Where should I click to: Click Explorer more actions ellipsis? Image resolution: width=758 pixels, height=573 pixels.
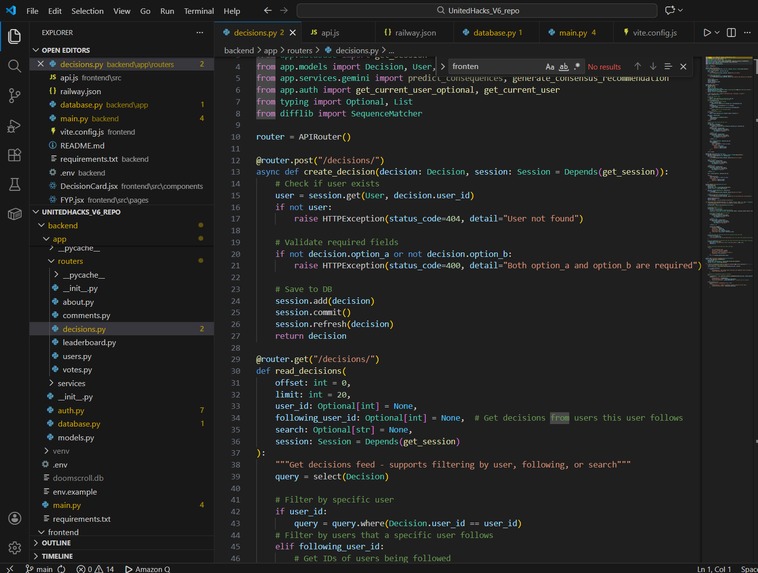point(200,32)
